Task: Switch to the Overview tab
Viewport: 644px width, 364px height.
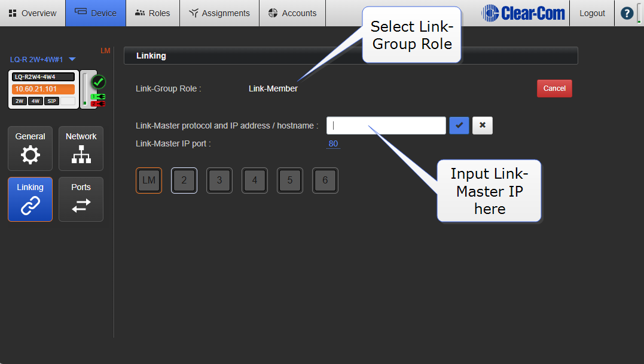Action: pyautogui.click(x=33, y=13)
